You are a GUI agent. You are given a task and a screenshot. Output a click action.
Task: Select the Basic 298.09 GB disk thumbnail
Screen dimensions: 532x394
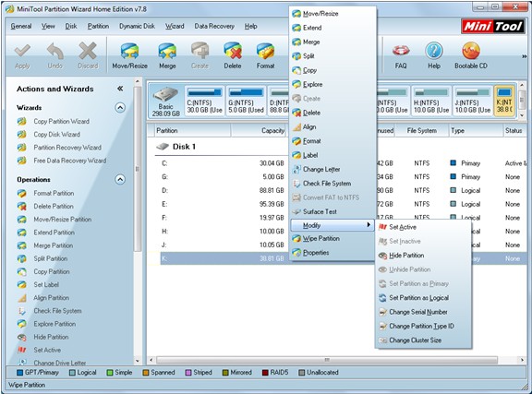click(165, 101)
